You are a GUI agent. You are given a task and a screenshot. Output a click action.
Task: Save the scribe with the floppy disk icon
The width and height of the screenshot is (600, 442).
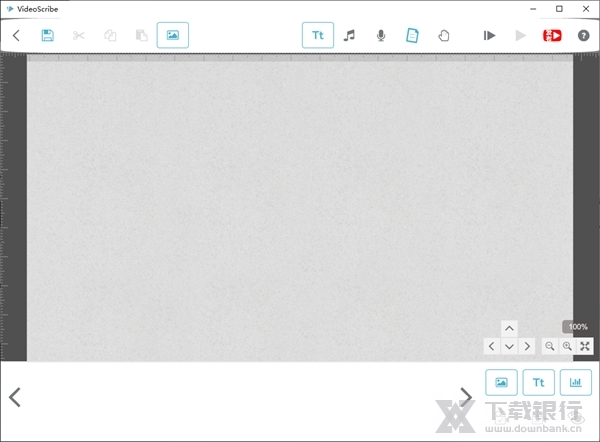click(47, 36)
